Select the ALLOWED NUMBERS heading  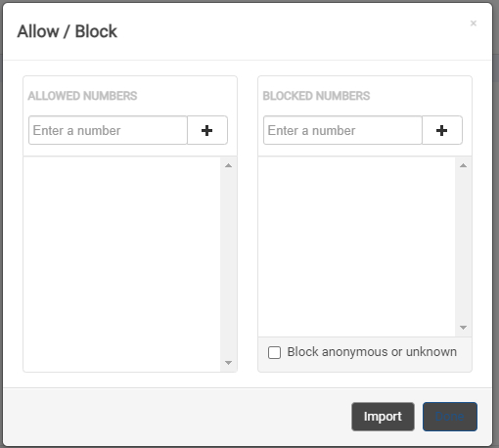pyautogui.click(x=82, y=96)
